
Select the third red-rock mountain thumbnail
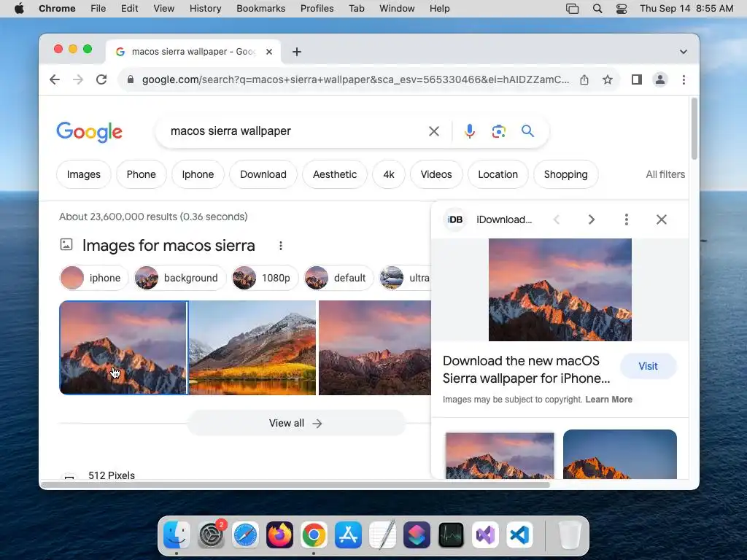click(374, 348)
